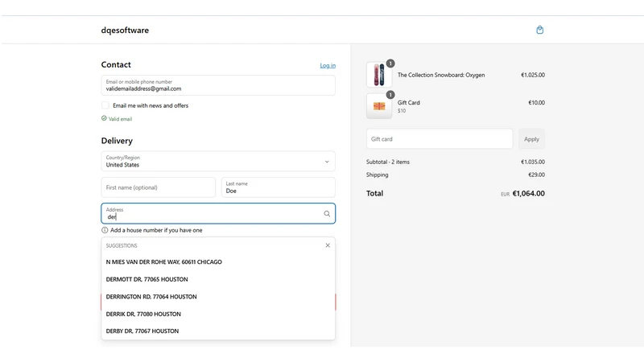
Task: Click the Subtotal 2 items label
Action: pyautogui.click(x=388, y=162)
